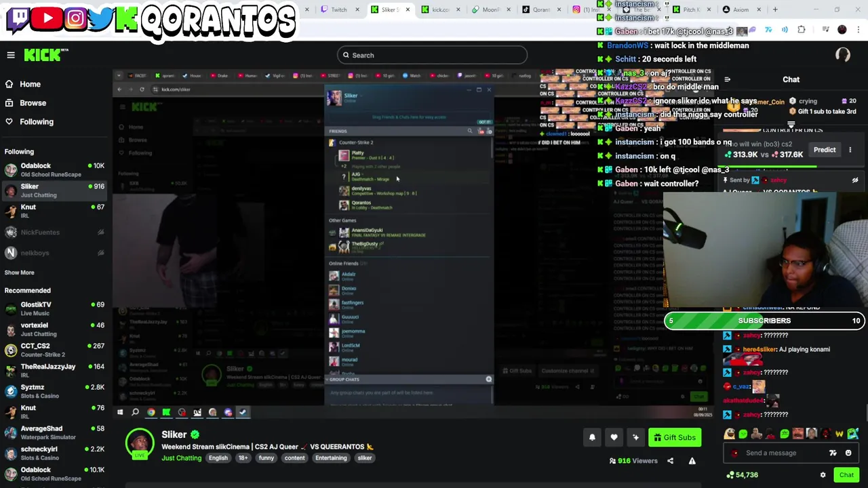868x488 pixels.
Task: Open the Just Chatting category link
Action: pos(181,458)
